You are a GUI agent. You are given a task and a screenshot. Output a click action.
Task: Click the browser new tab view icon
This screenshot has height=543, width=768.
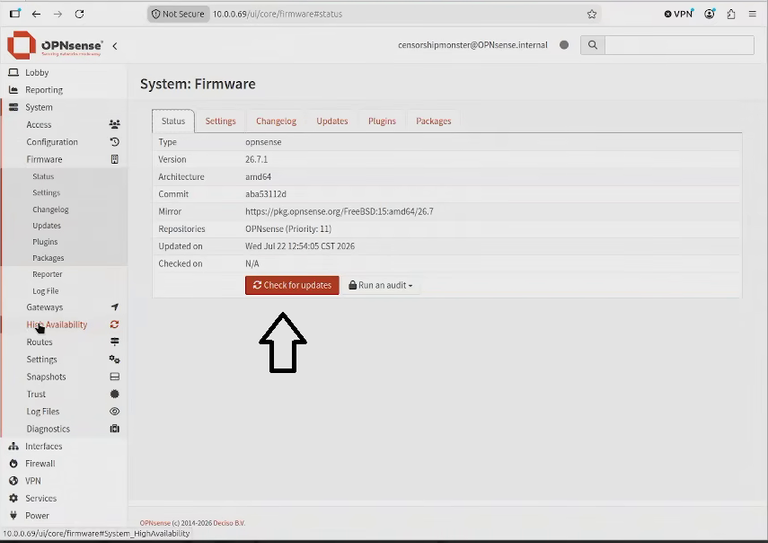pyautogui.click(x=15, y=14)
